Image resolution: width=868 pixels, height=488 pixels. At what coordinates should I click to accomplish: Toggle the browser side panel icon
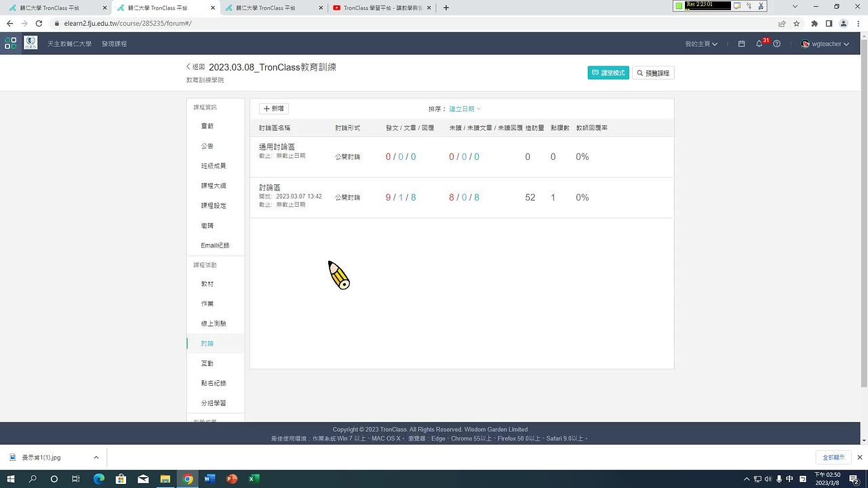tap(829, 23)
